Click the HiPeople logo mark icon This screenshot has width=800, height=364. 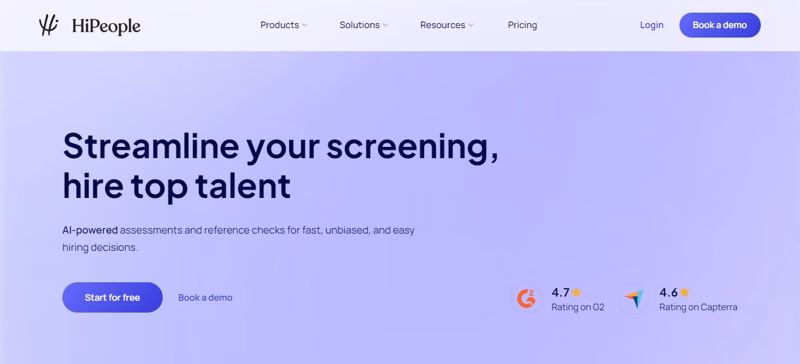[49, 25]
